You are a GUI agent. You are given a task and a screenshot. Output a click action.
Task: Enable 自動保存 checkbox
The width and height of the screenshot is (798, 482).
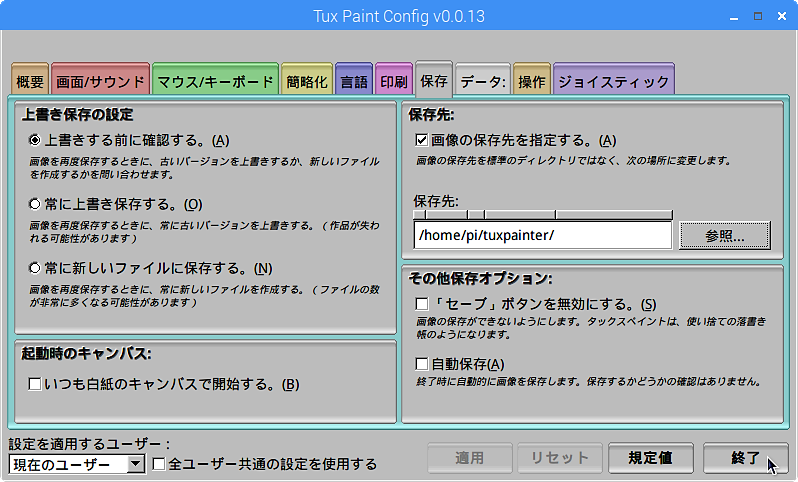[421, 364]
